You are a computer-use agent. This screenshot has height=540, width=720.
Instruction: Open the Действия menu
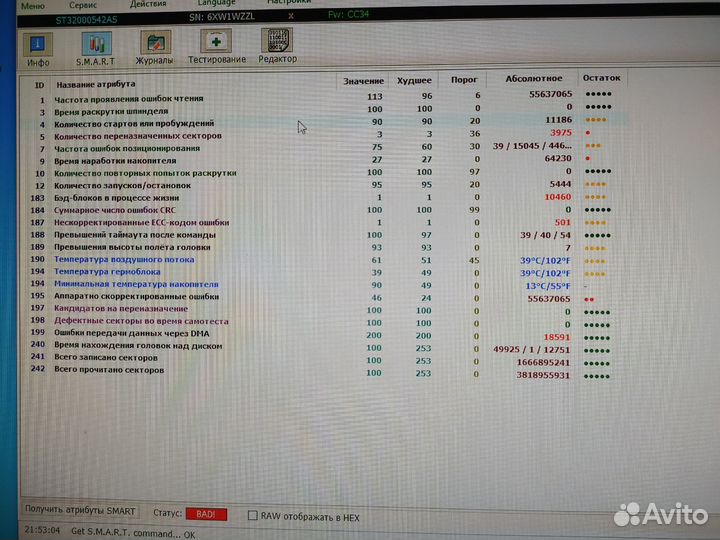point(148,4)
